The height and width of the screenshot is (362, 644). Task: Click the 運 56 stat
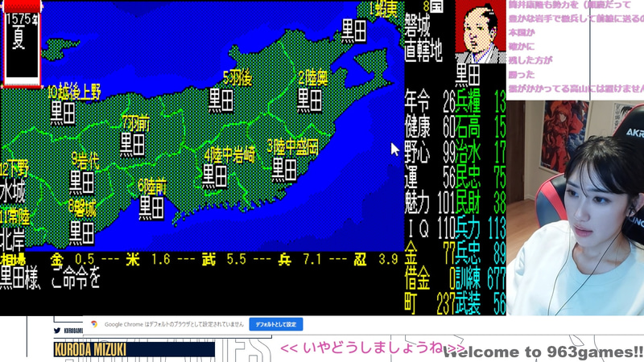click(430, 178)
